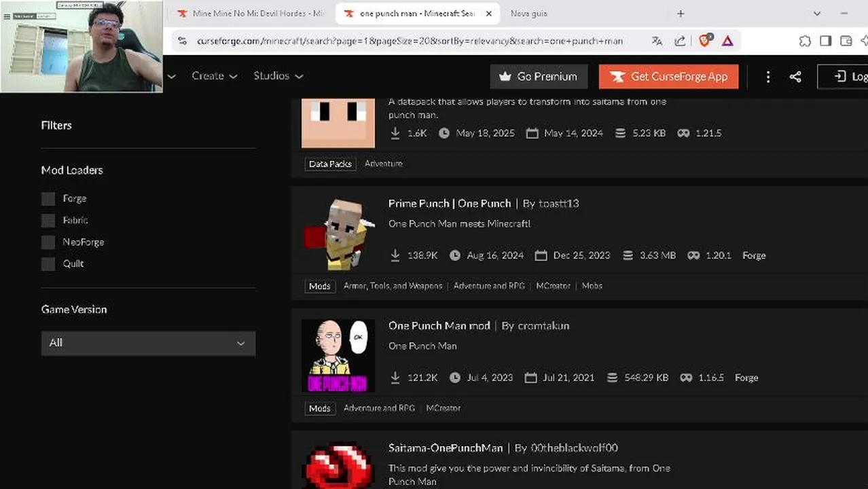
Task: Click the CurseForge share icon
Action: coord(795,77)
